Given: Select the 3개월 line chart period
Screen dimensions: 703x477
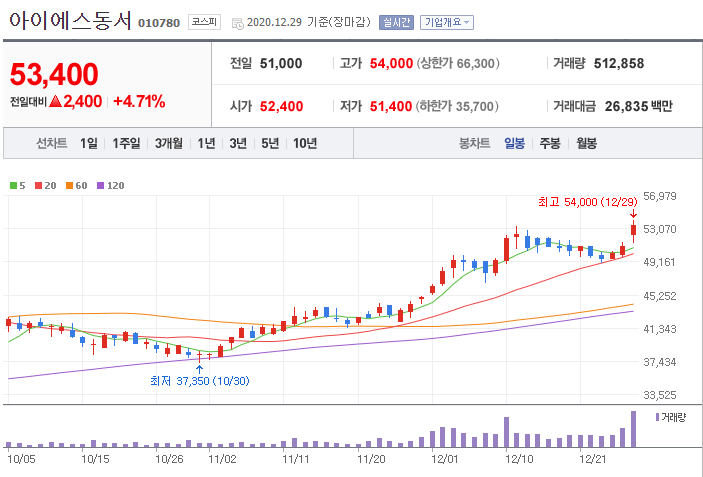Looking at the screenshot, I should point(169,143).
